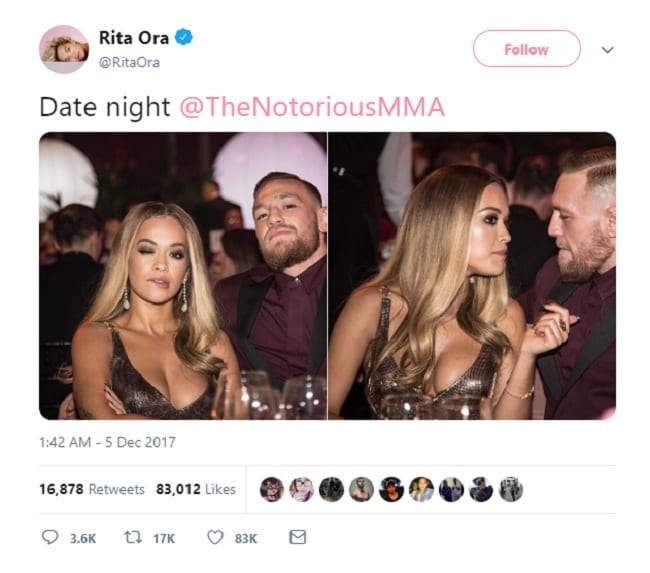Click the fifth liker avatar
This screenshot has width=650, height=573.
point(391,489)
